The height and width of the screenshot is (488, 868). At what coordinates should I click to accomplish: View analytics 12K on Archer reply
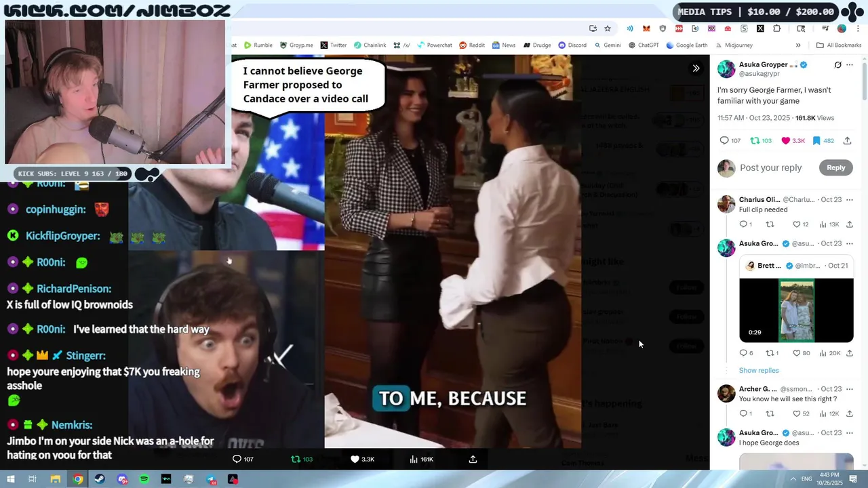(x=829, y=413)
